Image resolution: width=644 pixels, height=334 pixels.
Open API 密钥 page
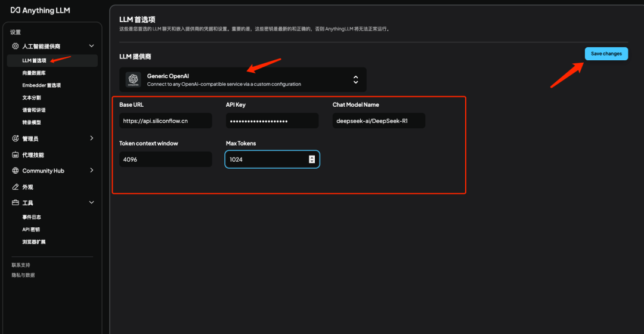click(x=31, y=229)
